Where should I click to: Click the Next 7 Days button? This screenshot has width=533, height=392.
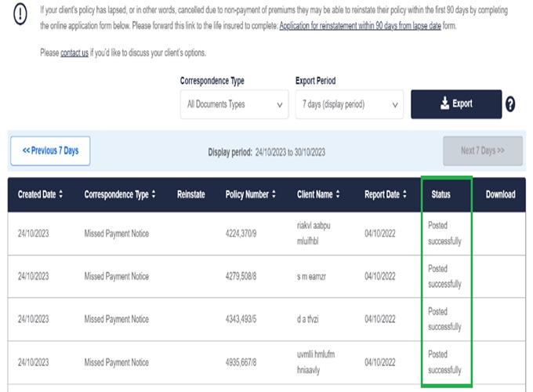tap(483, 151)
